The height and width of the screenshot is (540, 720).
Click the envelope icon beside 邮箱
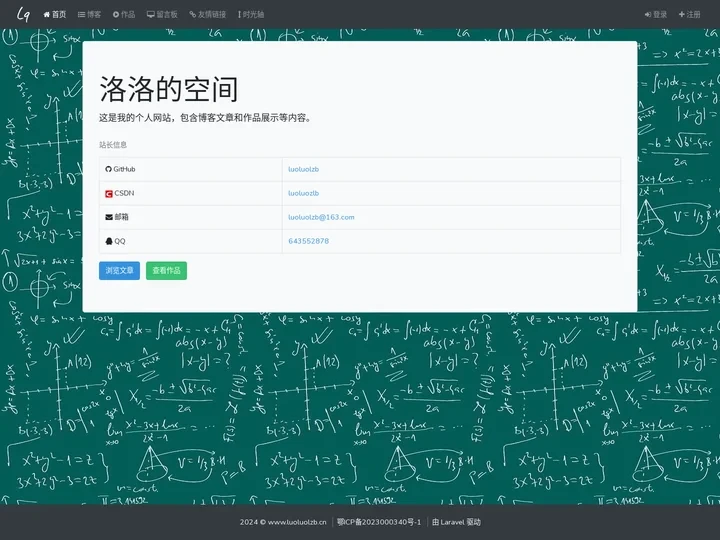(109, 217)
